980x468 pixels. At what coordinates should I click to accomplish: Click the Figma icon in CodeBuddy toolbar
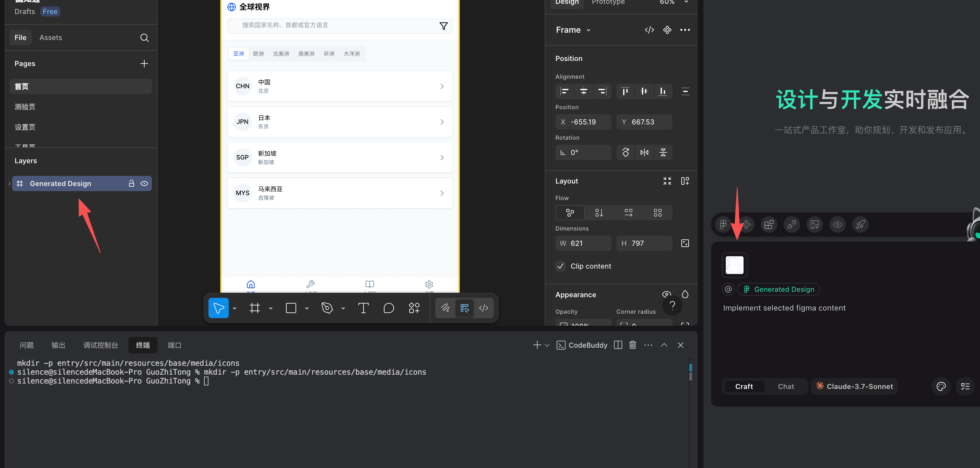click(723, 225)
